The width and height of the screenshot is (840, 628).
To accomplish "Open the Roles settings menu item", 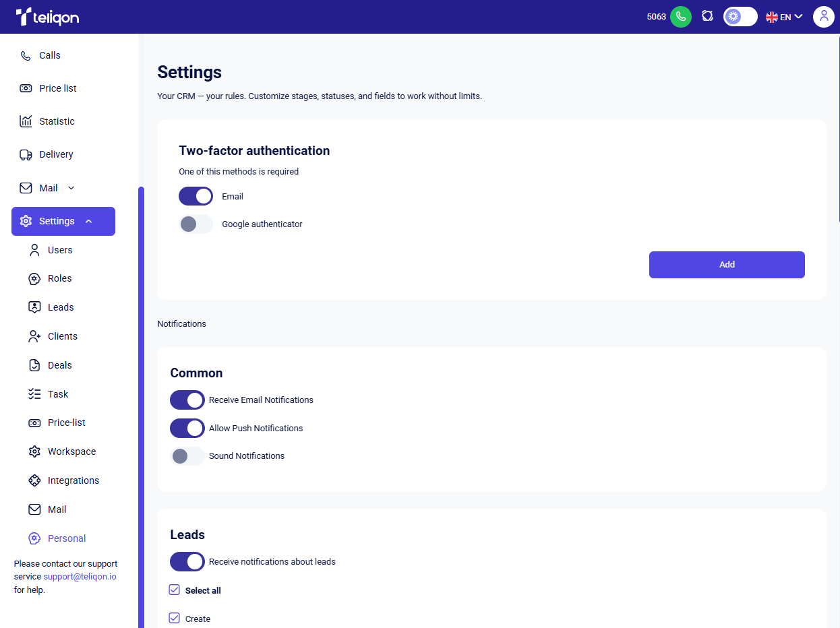I will (x=59, y=278).
